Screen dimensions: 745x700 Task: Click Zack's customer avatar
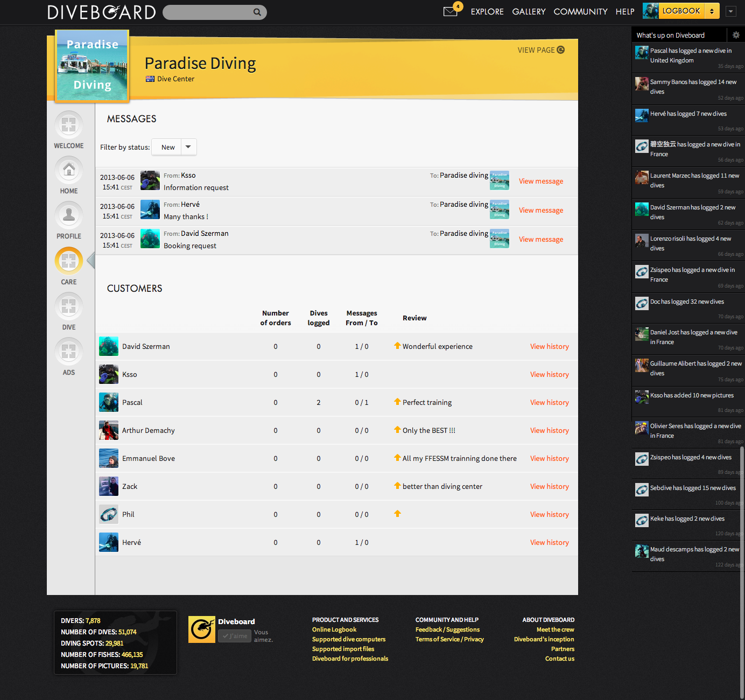pyautogui.click(x=109, y=486)
